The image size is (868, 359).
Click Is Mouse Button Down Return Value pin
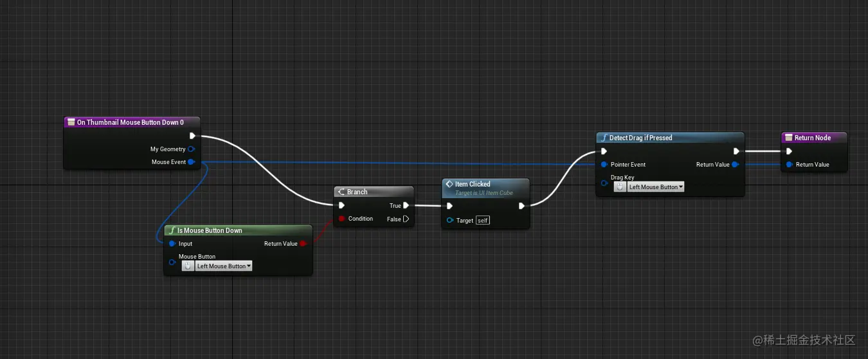click(x=303, y=244)
